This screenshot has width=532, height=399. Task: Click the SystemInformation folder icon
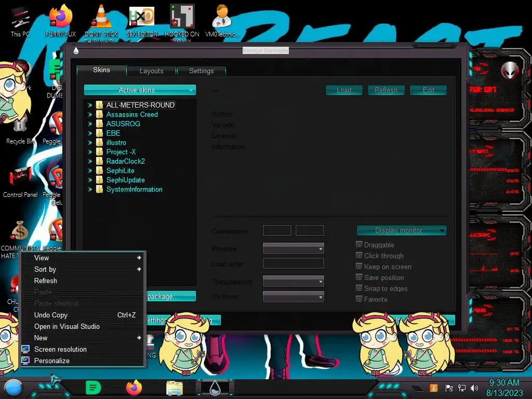tap(99, 189)
